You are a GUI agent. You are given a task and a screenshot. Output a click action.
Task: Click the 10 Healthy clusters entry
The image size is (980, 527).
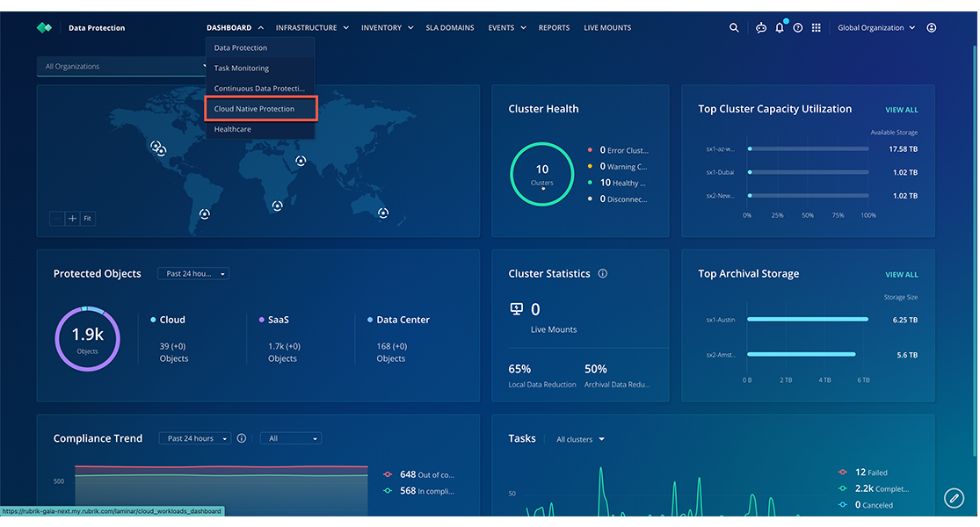point(617,183)
